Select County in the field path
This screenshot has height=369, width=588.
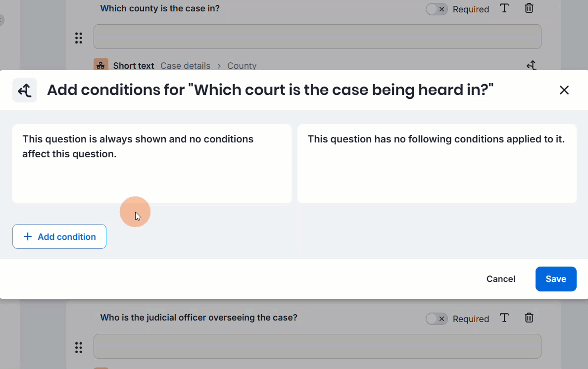point(242,66)
